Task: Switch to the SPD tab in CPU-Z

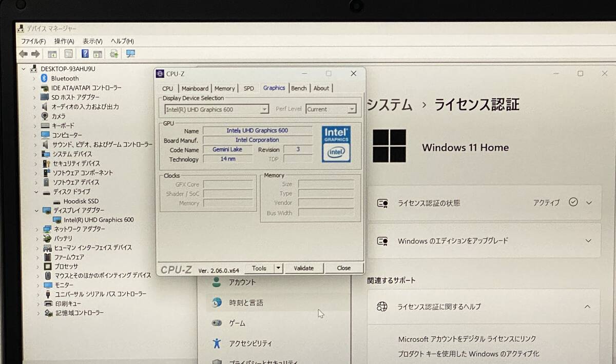Action: pyautogui.click(x=248, y=88)
